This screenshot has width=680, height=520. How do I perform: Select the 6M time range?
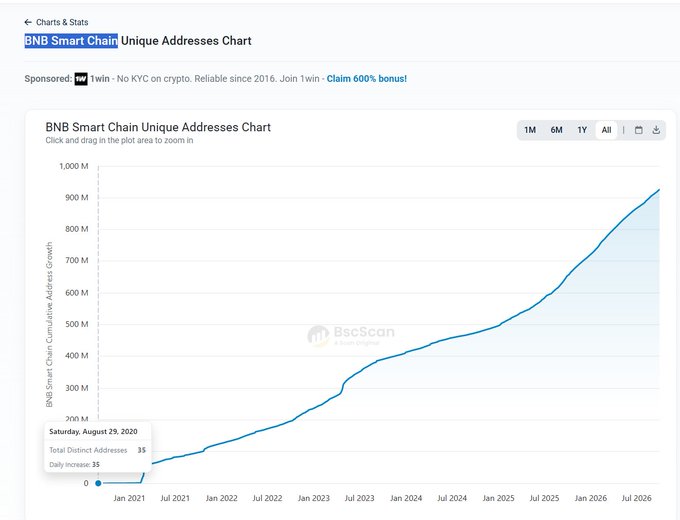[x=556, y=130]
